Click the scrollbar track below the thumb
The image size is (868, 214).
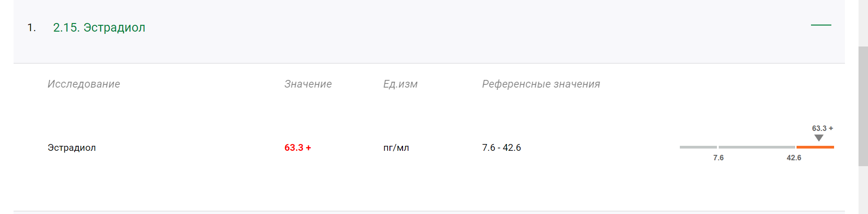click(x=863, y=190)
